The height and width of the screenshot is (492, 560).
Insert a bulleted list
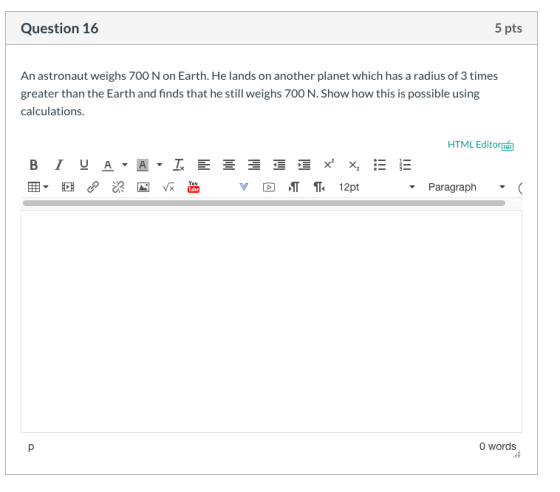coord(380,165)
